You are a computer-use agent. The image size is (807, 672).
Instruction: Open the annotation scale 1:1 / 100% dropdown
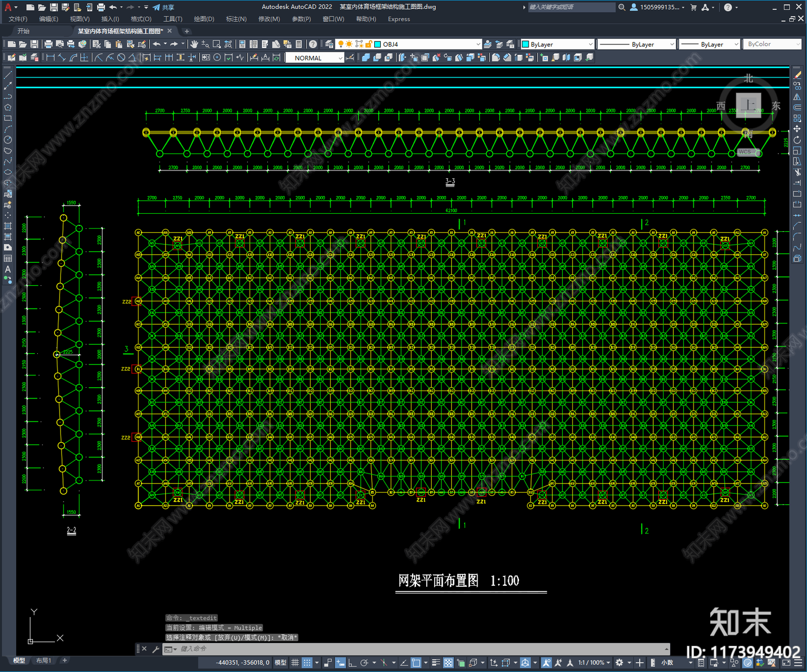(594, 662)
